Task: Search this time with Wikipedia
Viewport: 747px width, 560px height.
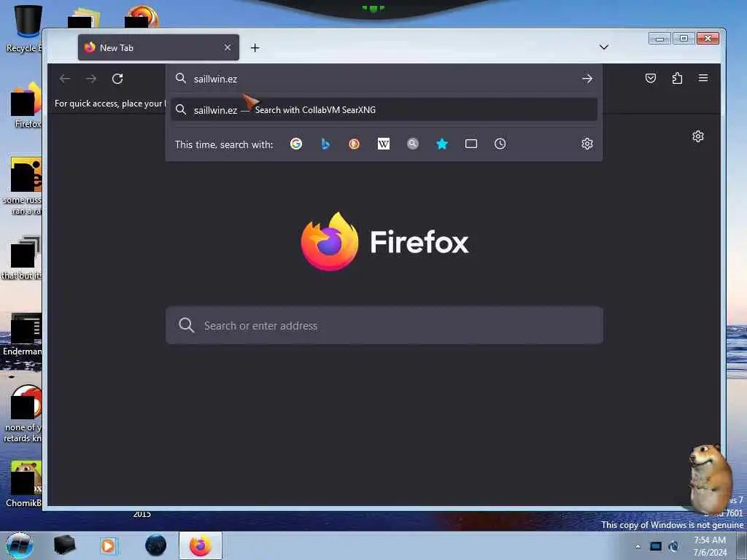Action: 384,144
